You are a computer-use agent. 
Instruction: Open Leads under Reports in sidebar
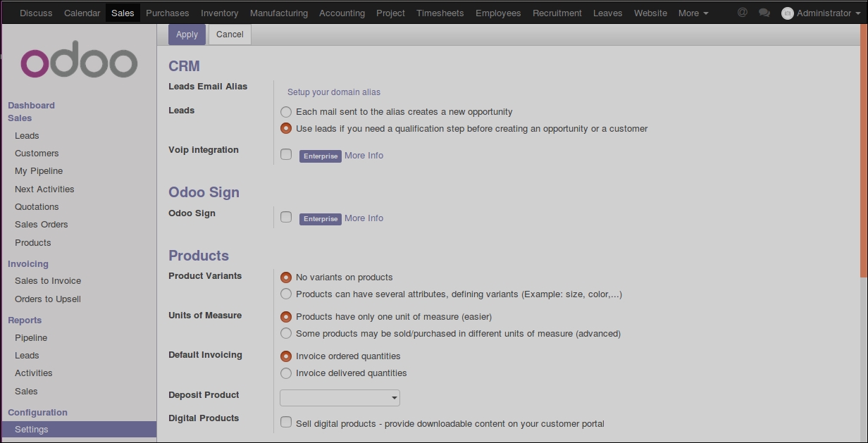click(x=27, y=356)
